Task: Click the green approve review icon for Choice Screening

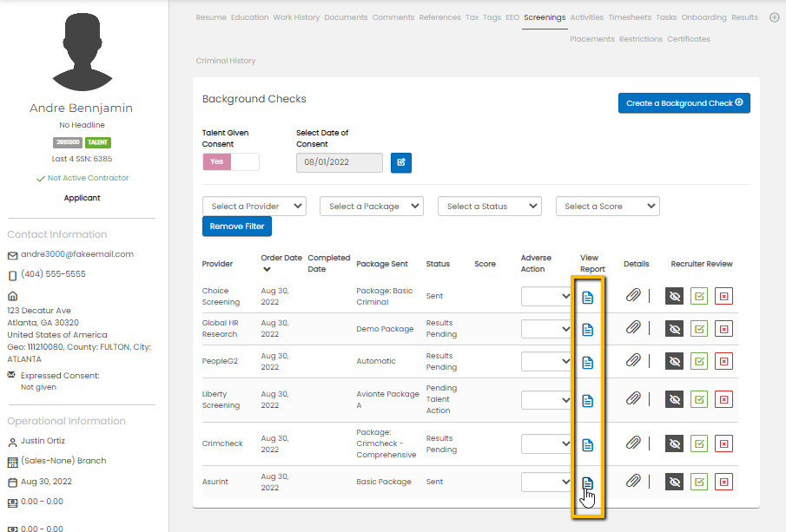Action: coord(699,296)
